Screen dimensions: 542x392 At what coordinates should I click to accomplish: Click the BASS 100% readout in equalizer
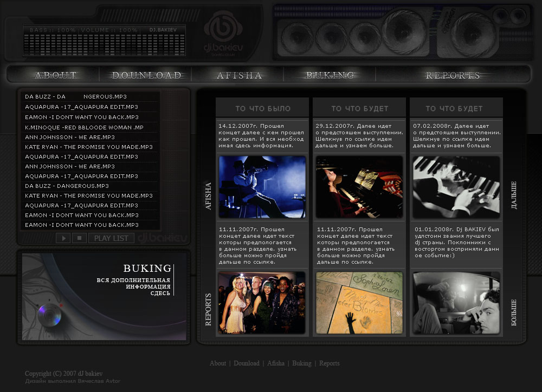[x=53, y=30]
